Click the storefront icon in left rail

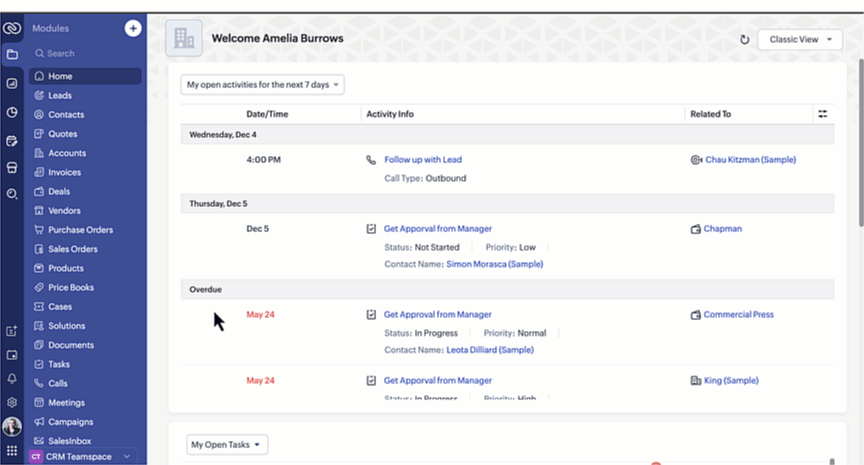coord(12,167)
